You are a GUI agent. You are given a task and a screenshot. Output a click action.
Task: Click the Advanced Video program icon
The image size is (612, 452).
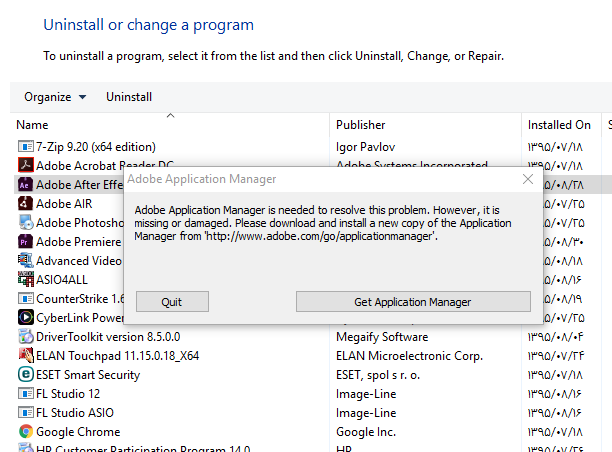click(x=26, y=260)
